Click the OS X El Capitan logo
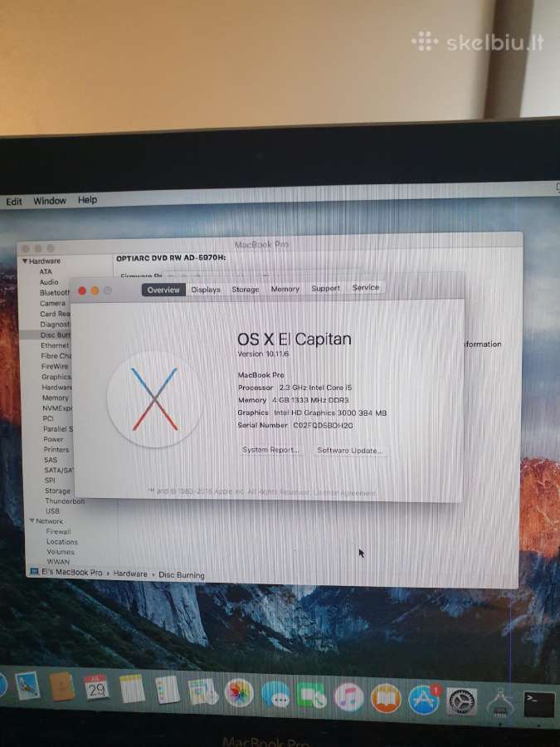The image size is (560, 747). pyautogui.click(x=155, y=399)
